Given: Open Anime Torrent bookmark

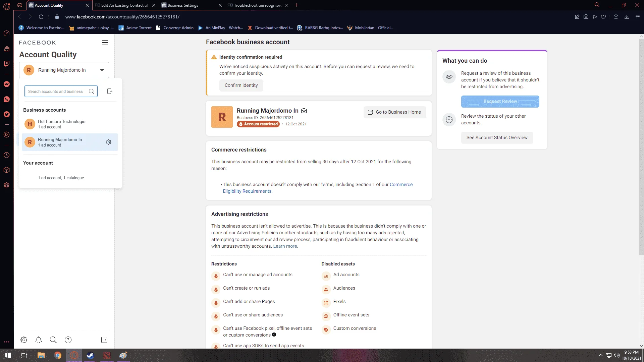Looking at the screenshot, I should 135,28.
